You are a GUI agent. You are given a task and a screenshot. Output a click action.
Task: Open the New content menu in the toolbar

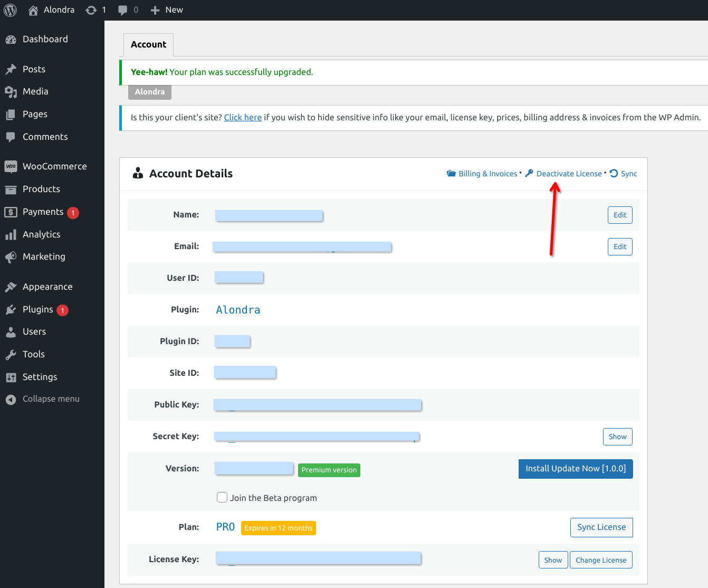click(x=166, y=10)
